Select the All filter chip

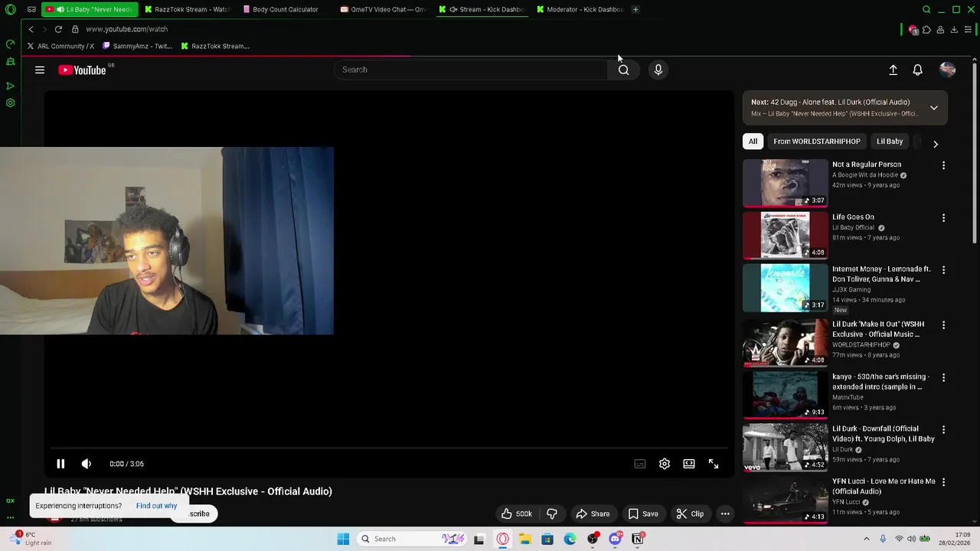point(753,142)
